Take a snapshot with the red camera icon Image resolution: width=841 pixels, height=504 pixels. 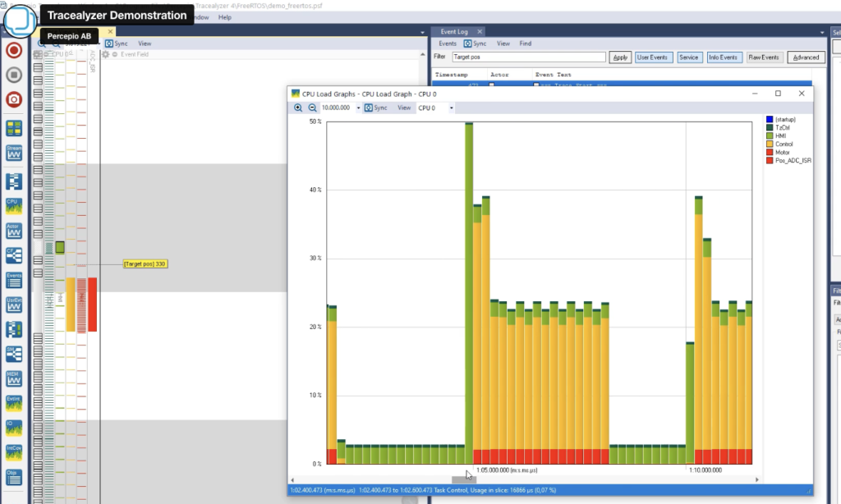tap(14, 99)
